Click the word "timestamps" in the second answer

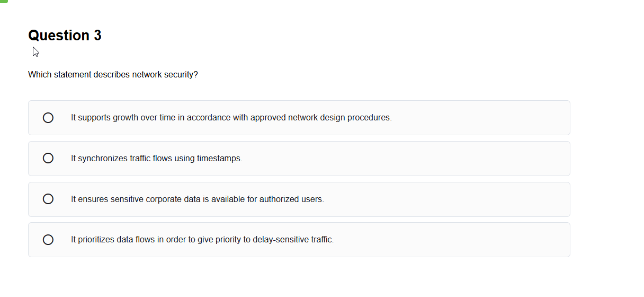click(219, 159)
